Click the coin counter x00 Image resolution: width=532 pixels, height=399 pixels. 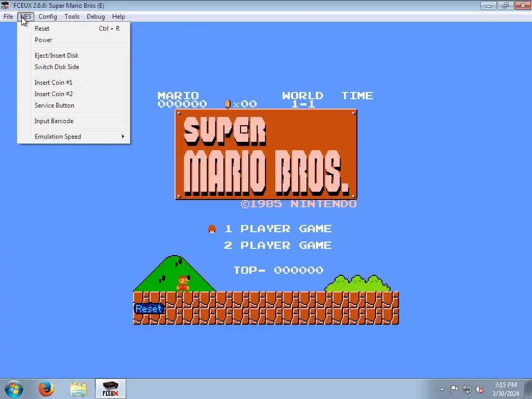coord(241,104)
